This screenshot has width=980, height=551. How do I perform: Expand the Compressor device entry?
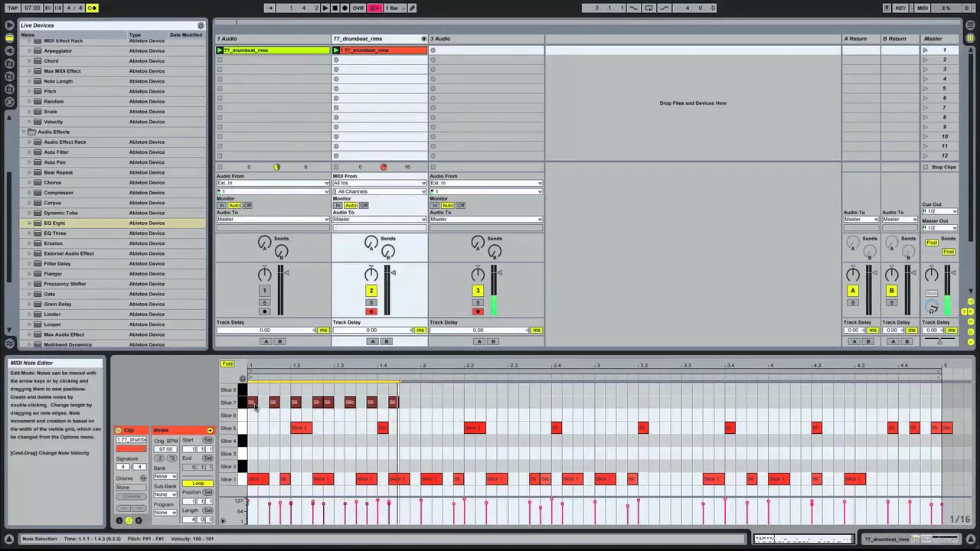(29, 193)
